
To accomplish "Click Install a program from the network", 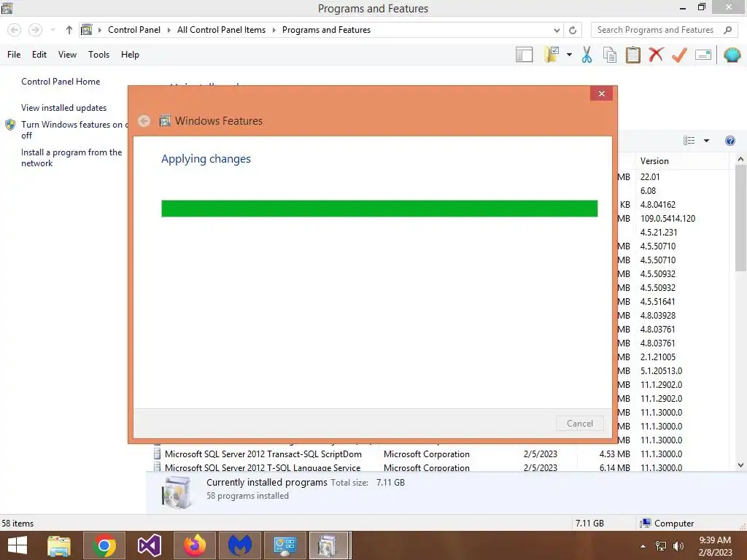I will [71, 157].
